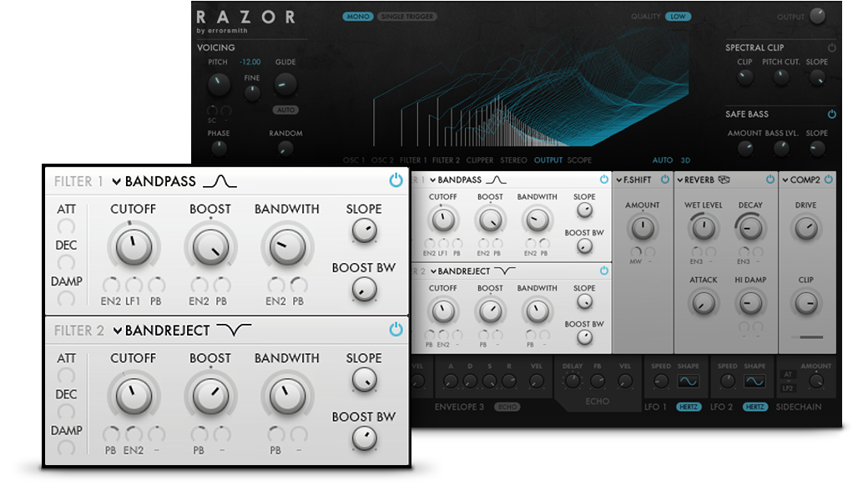The image size is (868, 501).
Task: Click Filter 1 EN2 cutoff modulation amount in enlarged panel
Action: pos(111,285)
